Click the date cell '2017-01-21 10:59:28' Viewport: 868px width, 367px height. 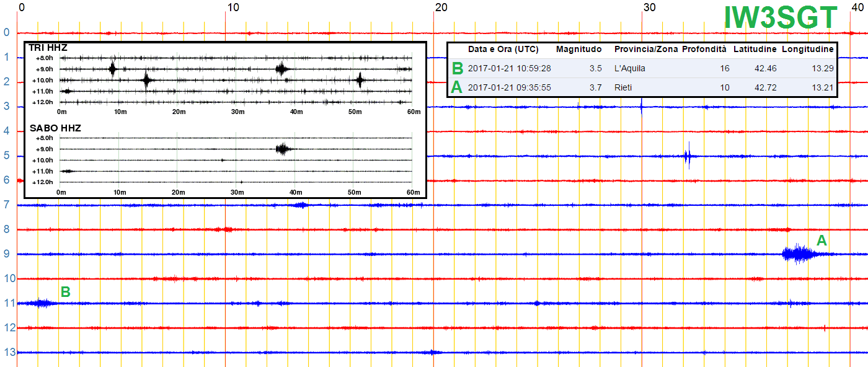pyautogui.click(x=510, y=68)
